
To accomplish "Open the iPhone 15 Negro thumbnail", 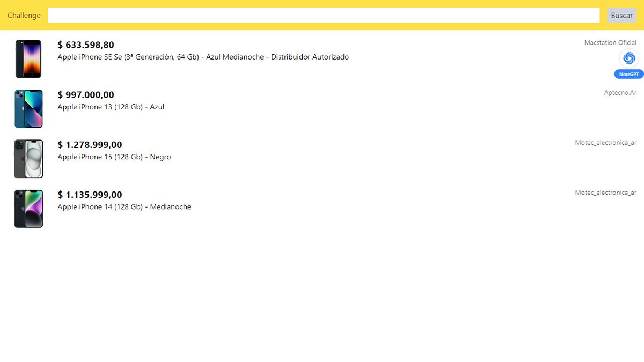I will [28, 159].
